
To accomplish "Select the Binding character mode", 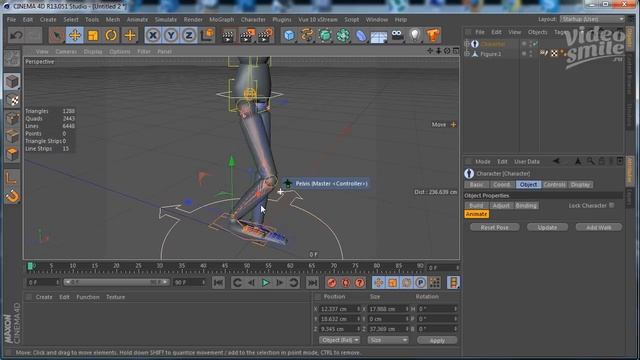I will [526, 206].
